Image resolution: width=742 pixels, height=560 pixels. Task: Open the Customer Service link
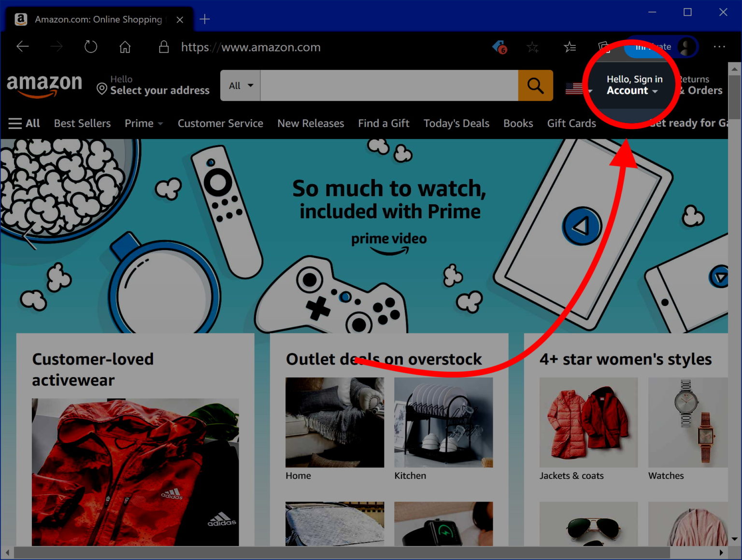220,124
